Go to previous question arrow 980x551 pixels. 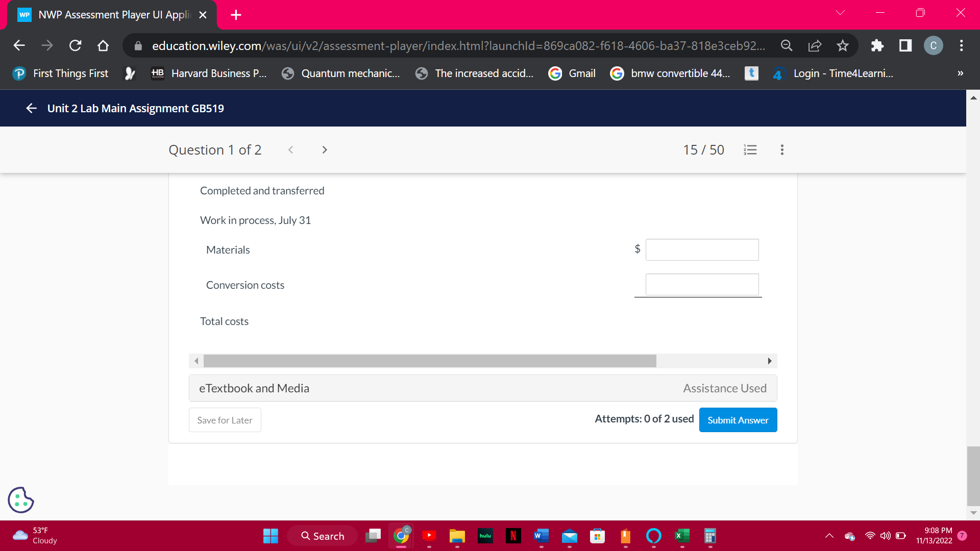(x=290, y=150)
